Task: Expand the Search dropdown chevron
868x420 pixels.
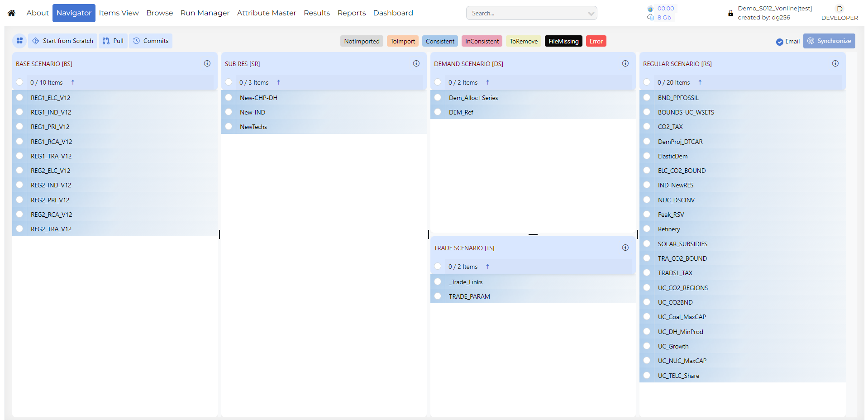Action: (x=591, y=14)
